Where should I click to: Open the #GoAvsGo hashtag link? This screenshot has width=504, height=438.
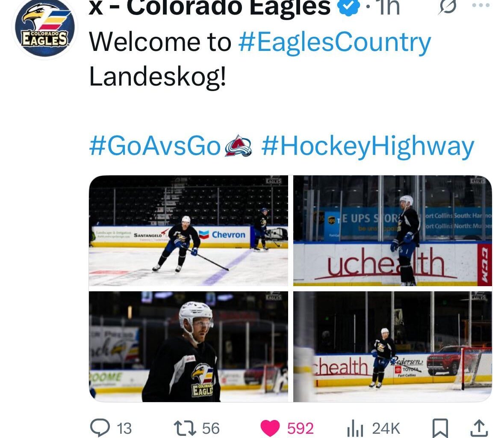click(x=155, y=146)
